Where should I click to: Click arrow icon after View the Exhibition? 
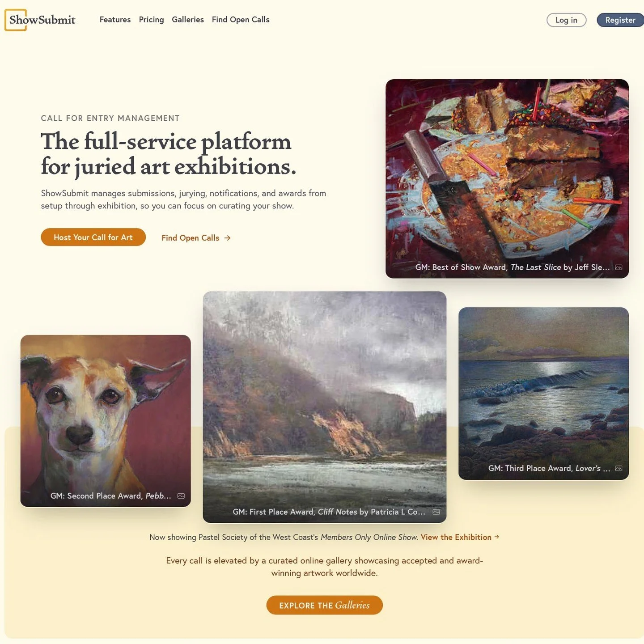497,537
